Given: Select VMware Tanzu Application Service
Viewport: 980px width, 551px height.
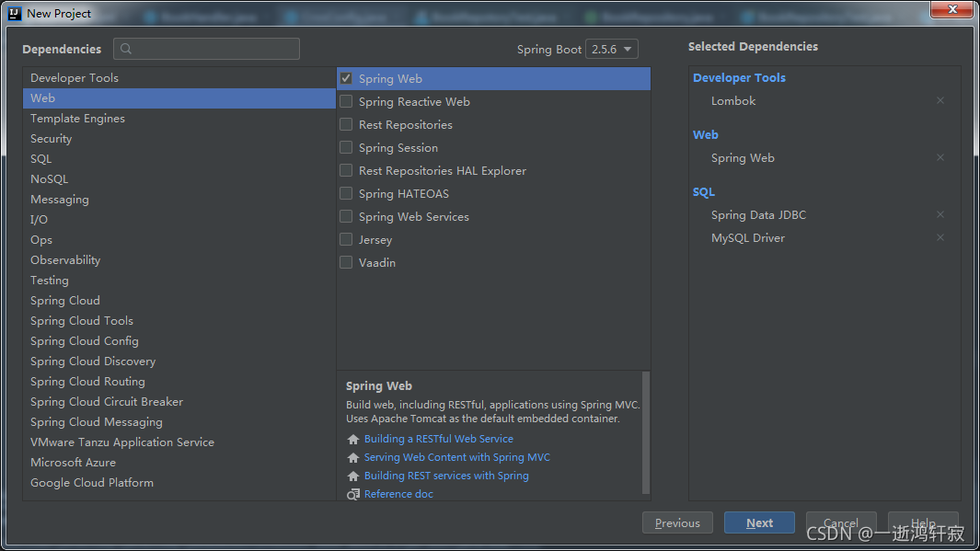Looking at the screenshot, I should [179, 442].
